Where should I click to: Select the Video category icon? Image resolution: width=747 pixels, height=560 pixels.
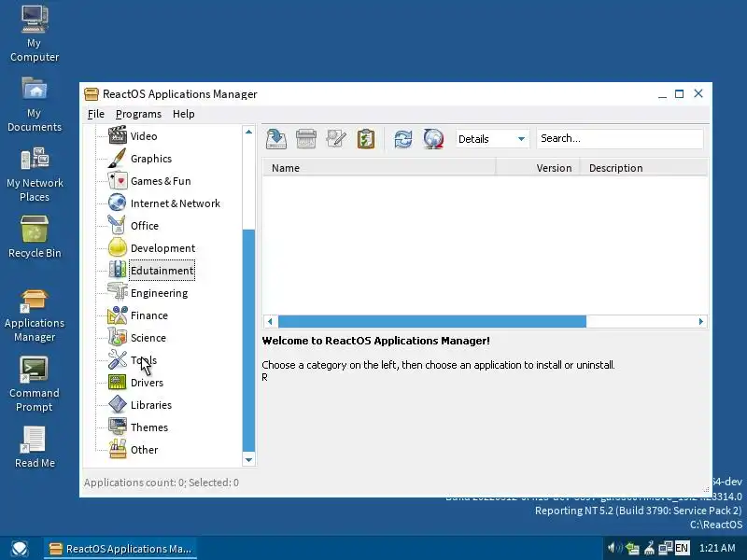point(118,135)
